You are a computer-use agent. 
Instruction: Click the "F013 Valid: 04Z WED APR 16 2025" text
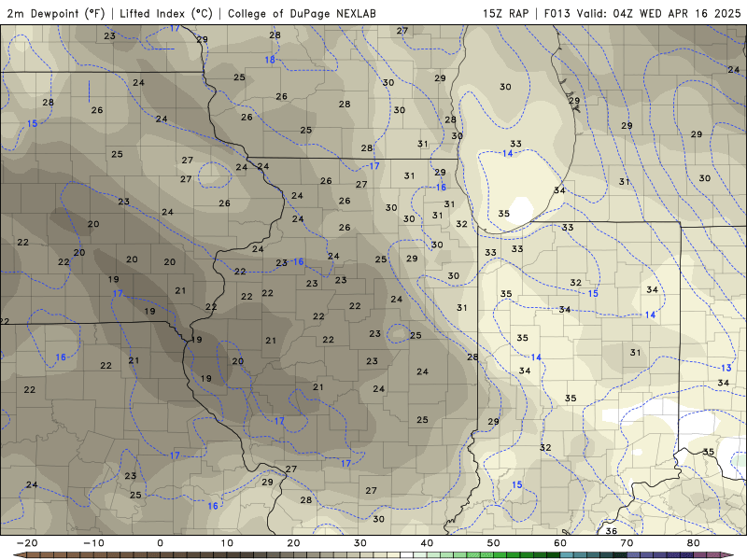point(642,13)
